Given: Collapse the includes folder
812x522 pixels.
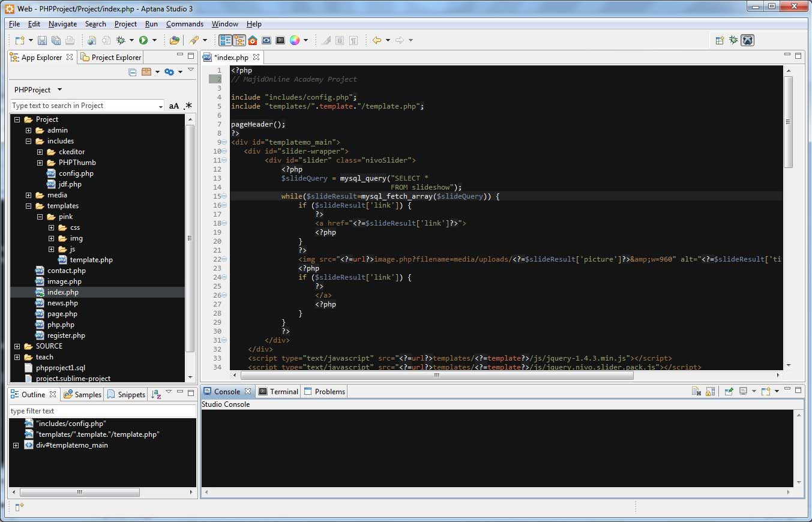Looking at the screenshot, I should 28,141.
